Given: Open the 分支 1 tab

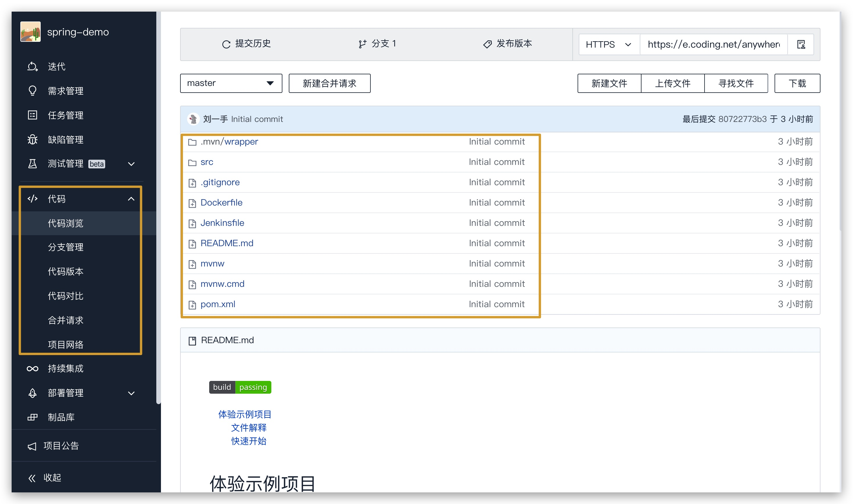Looking at the screenshot, I should click(x=378, y=44).
